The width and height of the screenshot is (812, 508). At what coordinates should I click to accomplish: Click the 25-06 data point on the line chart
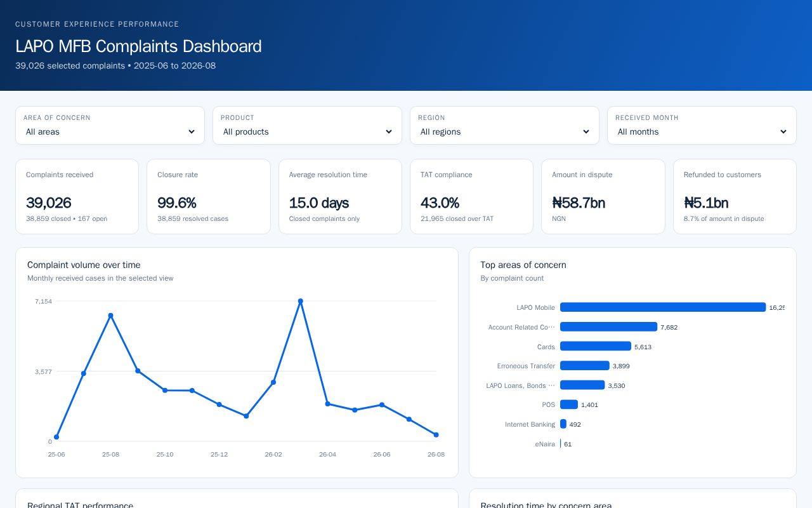coord(56,437)
